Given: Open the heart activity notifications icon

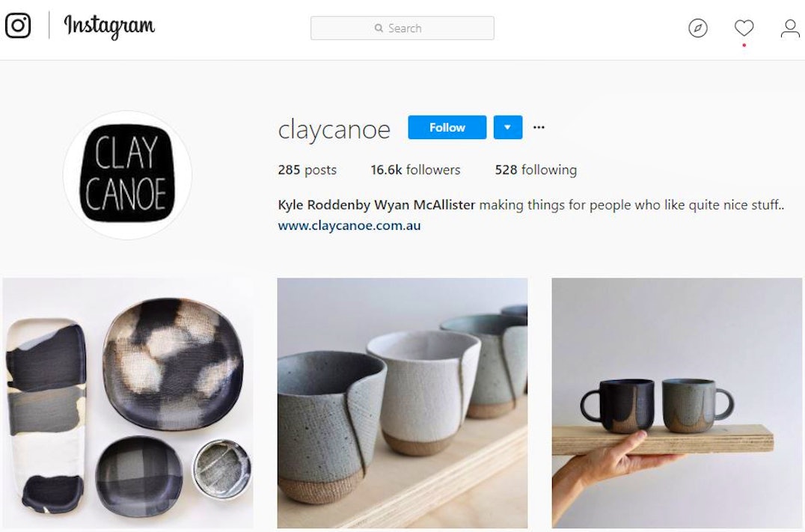Looking at the screenshot, I should click(744, 28).
